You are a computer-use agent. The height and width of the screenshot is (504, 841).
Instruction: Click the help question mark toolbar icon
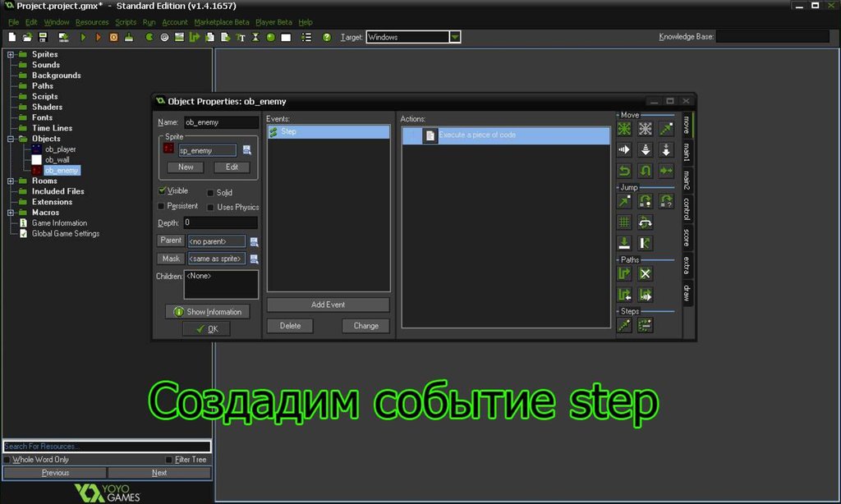click(327, 37)
